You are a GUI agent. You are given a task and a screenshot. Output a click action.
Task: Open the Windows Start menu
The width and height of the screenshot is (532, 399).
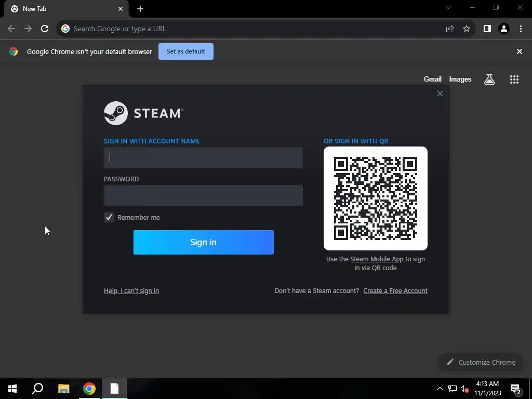pos(12,389)
